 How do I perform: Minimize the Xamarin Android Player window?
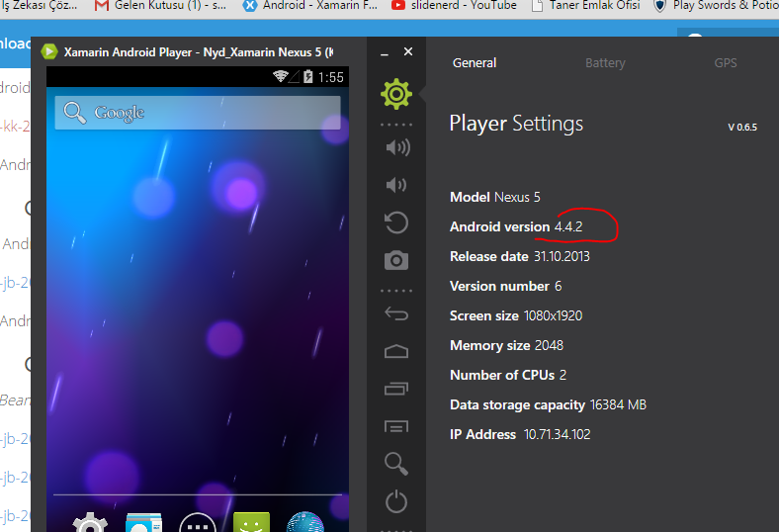[x=384, y=52]
